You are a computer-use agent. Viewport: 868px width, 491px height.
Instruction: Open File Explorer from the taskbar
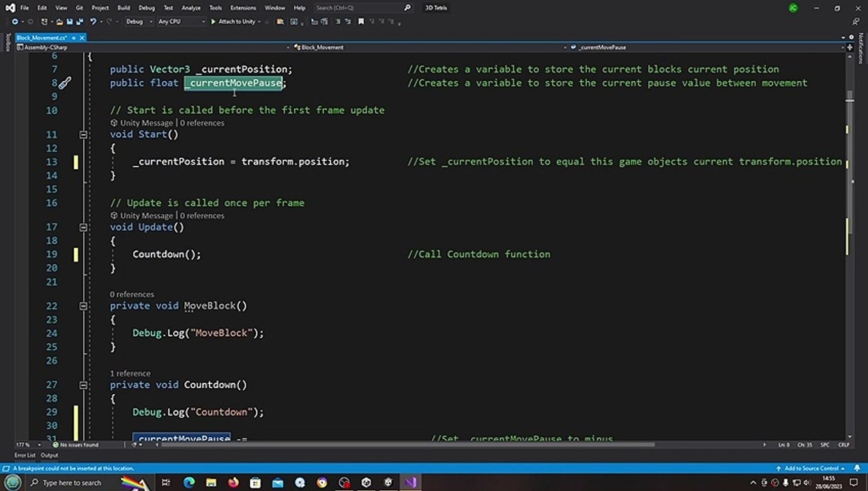click(x=211, y=482)
